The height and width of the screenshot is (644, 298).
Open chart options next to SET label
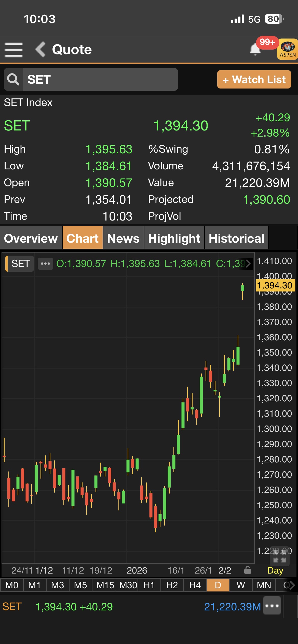tap(45, 264)
